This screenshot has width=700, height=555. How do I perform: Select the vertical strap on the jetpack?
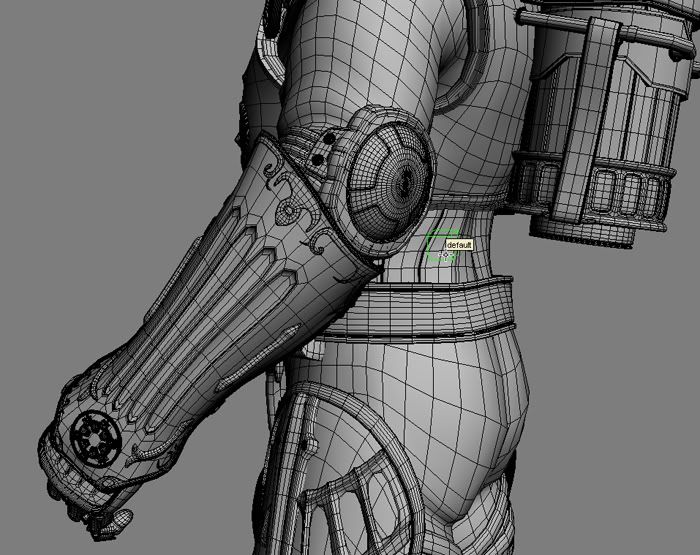click(586, 118)
